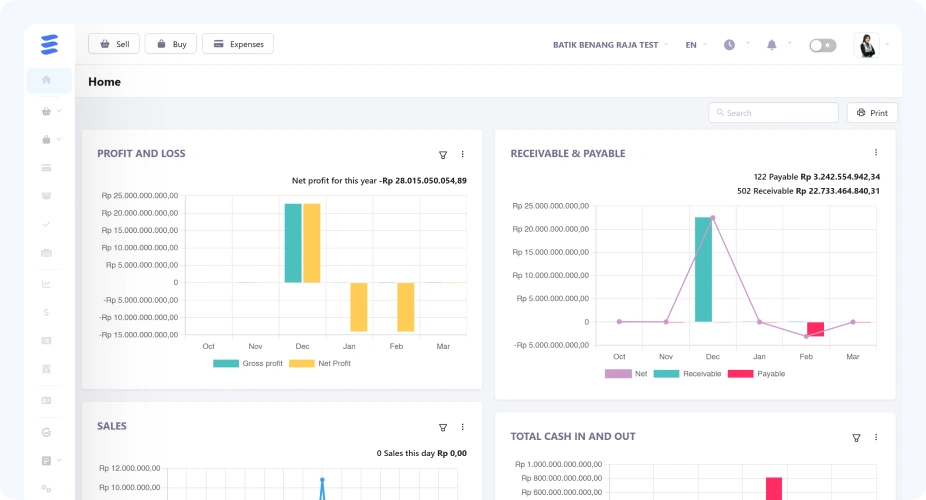Expand the chevron next to user avatar
926x500 pixels.
tap(887, 44)
